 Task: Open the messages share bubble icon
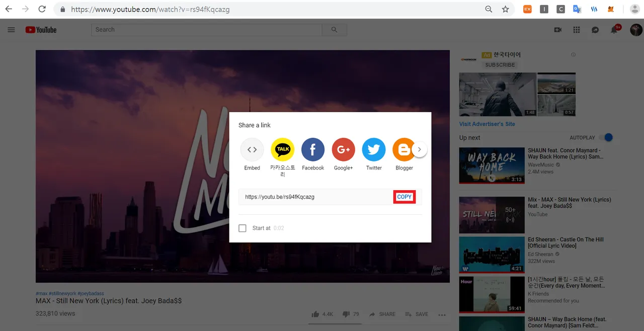595,30
